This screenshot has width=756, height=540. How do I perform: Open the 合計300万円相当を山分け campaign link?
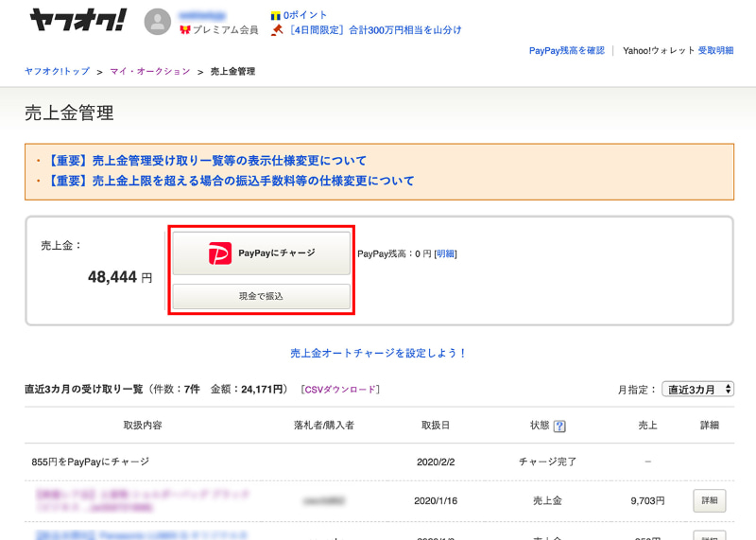click(375, 30)
